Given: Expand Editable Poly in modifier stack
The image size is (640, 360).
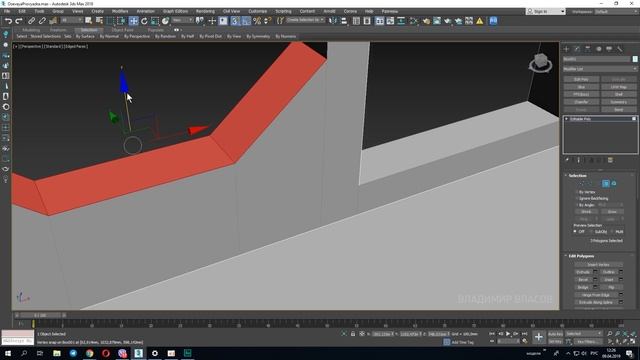Looking at the screenshot, I should (x=567, y=119).
